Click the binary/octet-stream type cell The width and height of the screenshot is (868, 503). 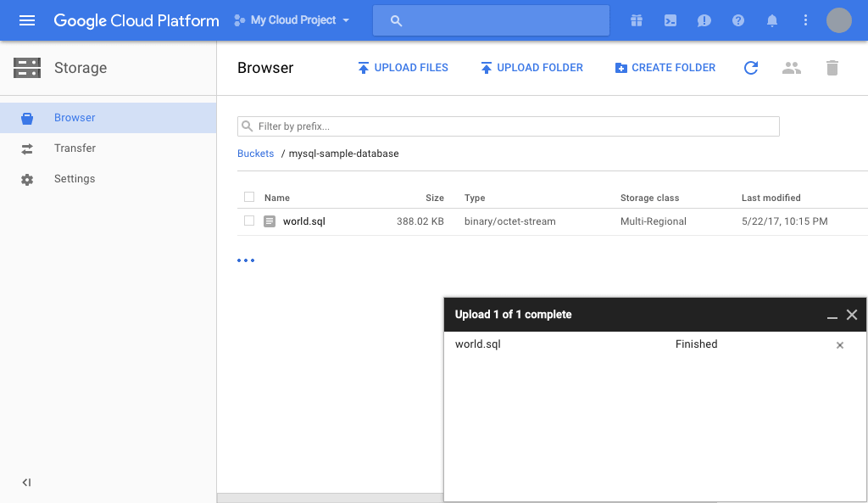[x=509, y=221]
